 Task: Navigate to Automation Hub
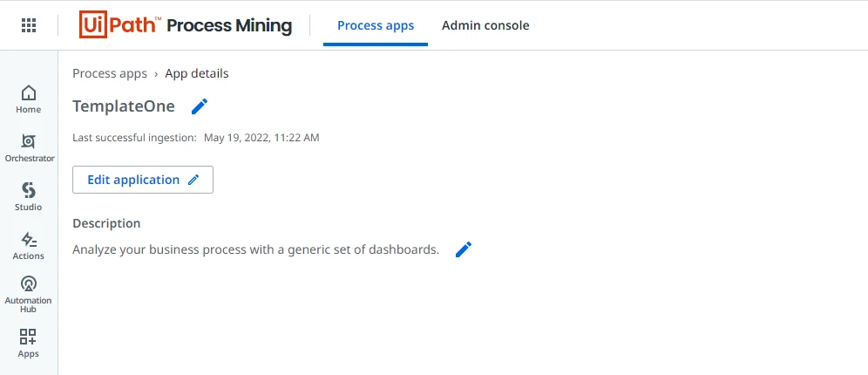[x=28, y=294]
